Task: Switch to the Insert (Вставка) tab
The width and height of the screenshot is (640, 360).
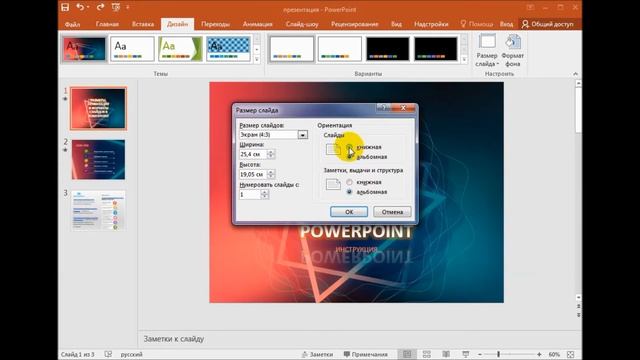Action: point(143,24)
